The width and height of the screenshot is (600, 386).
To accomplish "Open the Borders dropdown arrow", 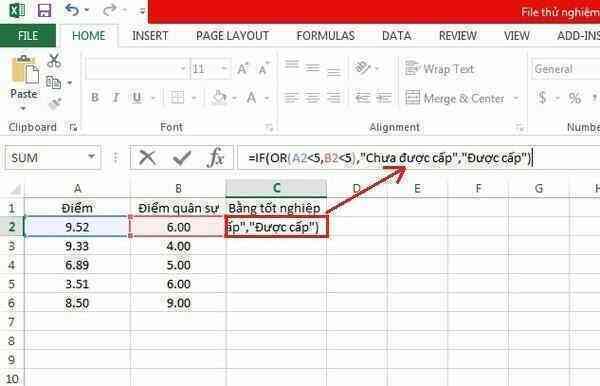I will pos(194,98).
